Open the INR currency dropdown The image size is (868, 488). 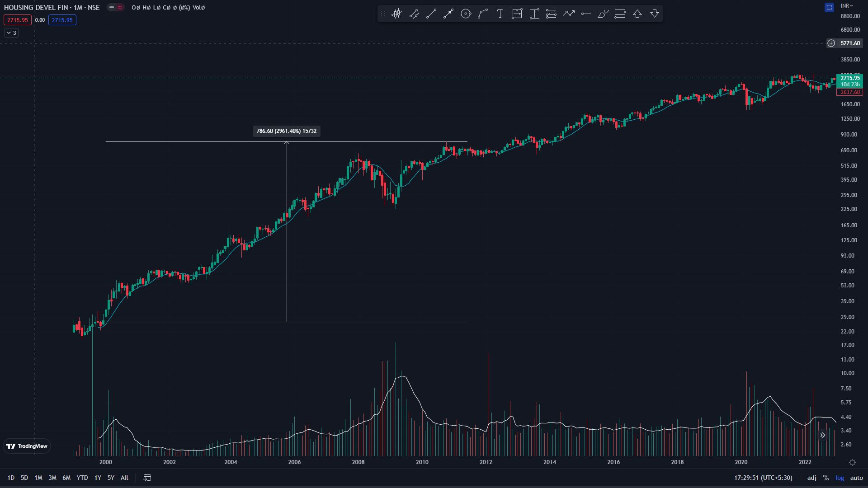pos(847,6)
